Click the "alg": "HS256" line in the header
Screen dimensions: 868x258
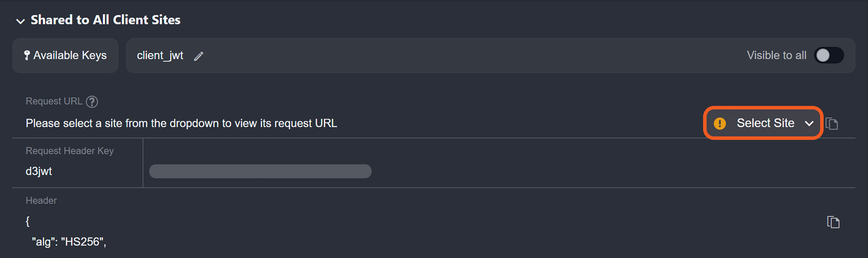[69, 242]
